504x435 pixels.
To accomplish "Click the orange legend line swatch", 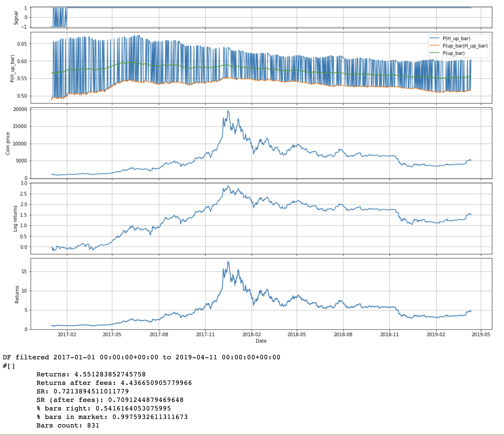I will pyautogui.click(x=434, y=46).
